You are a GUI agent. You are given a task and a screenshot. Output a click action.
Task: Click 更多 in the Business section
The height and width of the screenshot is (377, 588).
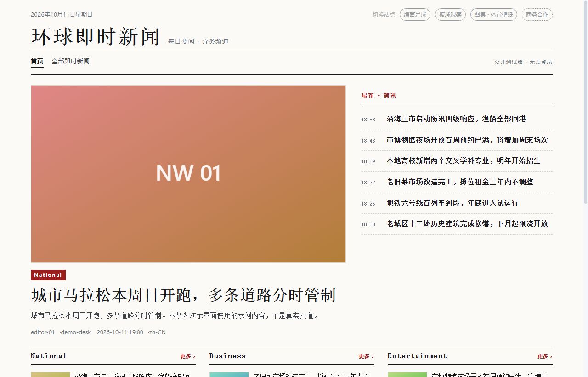click(x=366, y=356)
